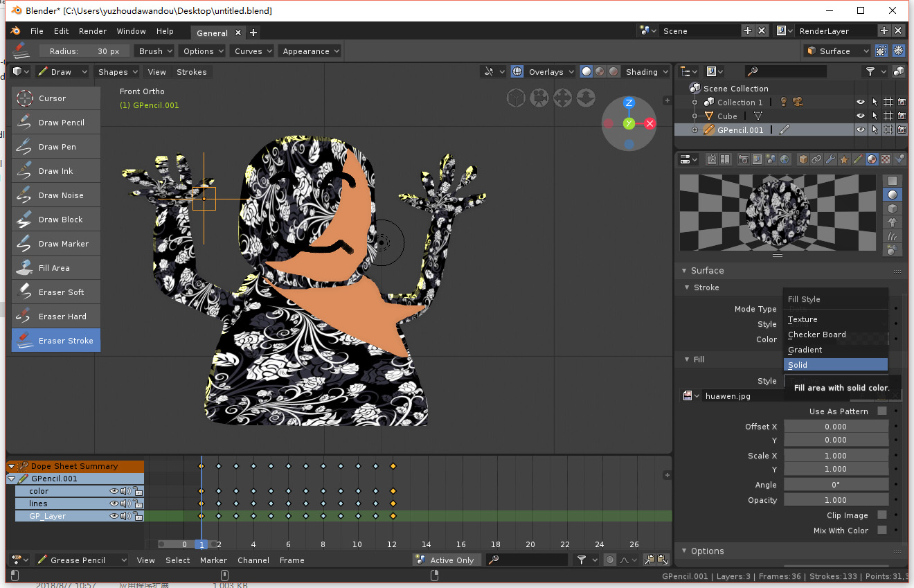Adjust the brush Radius slider

(x=84, y=51)
